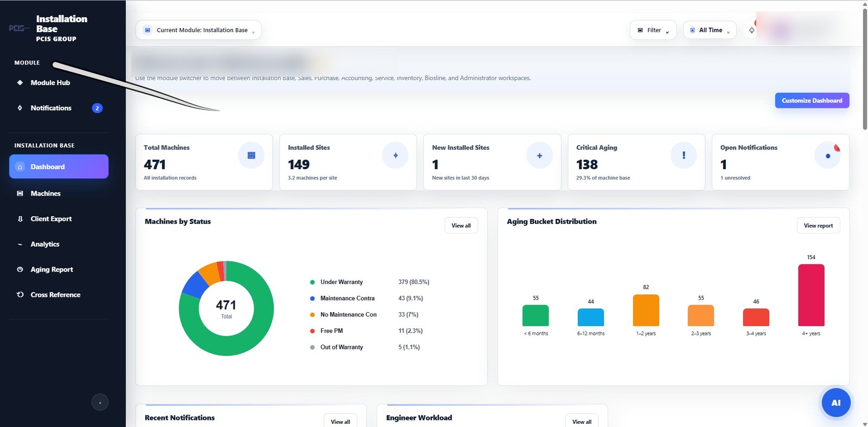Click the Customize Dashboard button
This screenshot has height=427, width=868.
pos(812,100)
